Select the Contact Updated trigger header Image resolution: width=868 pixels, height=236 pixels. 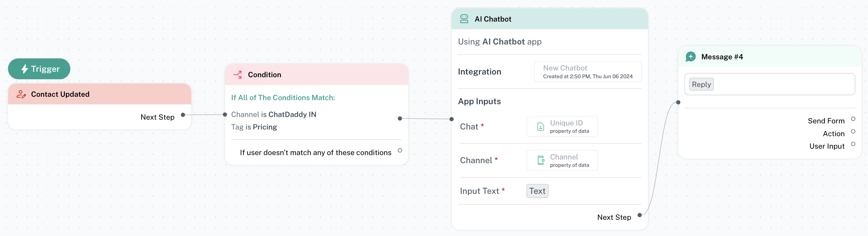click(100, 94)
